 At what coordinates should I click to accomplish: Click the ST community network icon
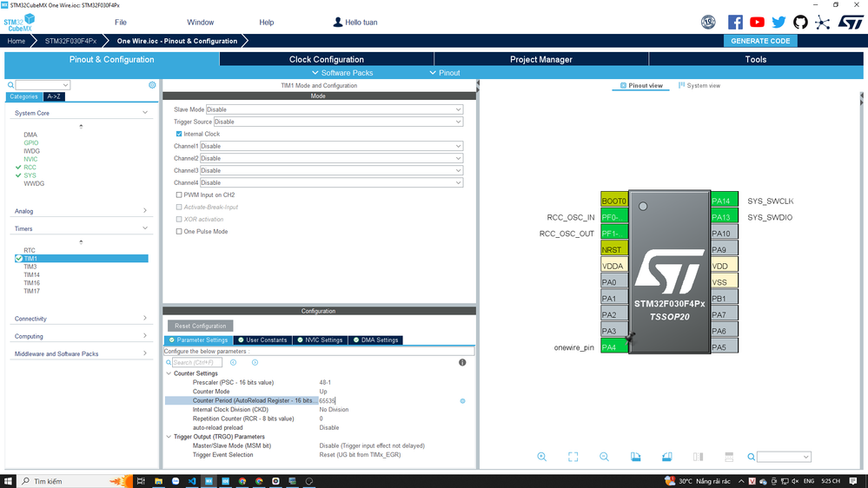click(x=822, y=22)
